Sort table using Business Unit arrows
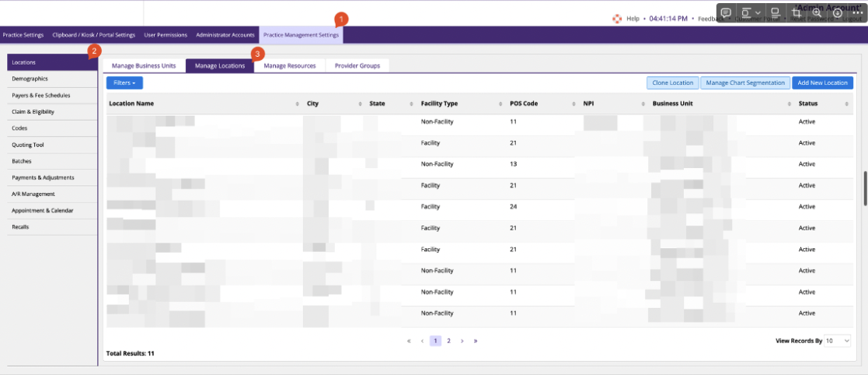This screenshot has height=375, width=868. coord(790,104)
